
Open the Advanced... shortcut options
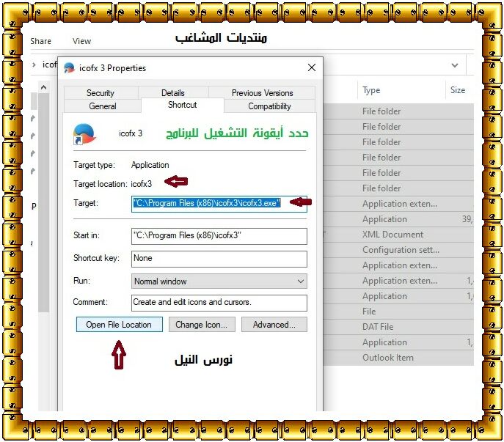click(274, 325)
